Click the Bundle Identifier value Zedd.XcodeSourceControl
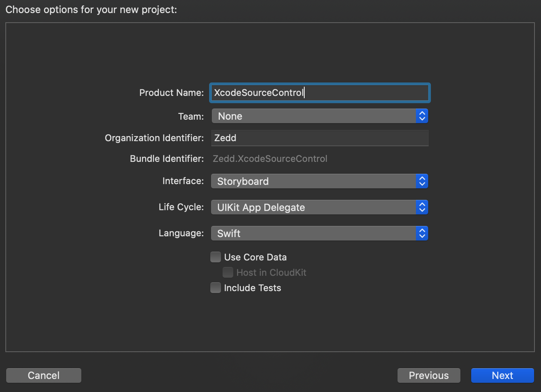 click(x=270, y=159)
